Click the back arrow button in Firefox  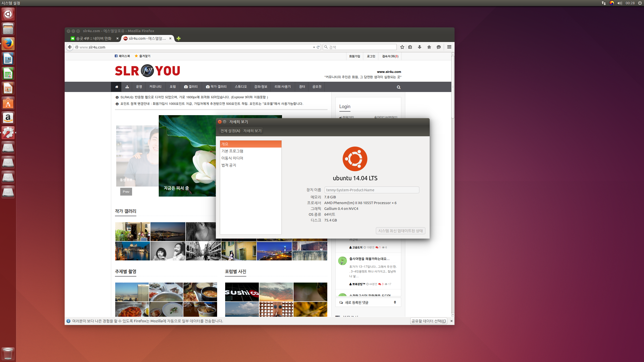70,47
